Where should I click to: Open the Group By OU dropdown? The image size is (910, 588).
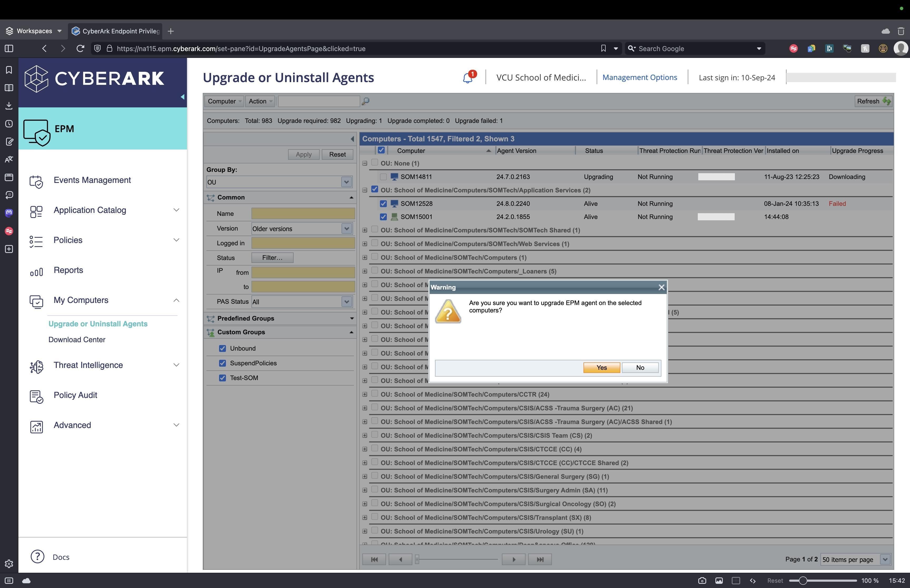(346, 182)
